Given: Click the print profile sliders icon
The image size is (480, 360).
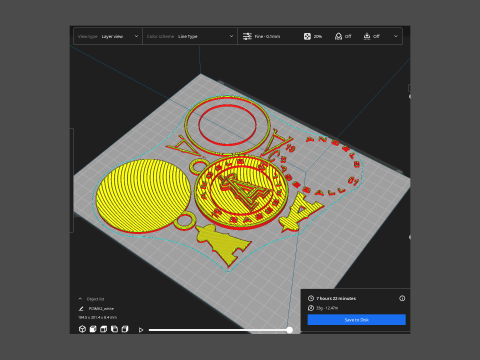Looking at the screenshot, I should (x=247, y=36).
